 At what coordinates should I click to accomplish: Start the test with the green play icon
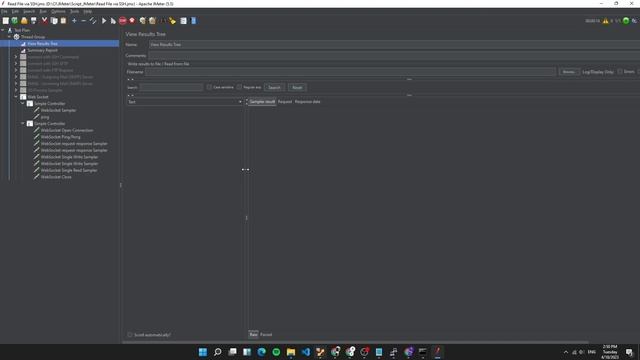pos(104,21)
